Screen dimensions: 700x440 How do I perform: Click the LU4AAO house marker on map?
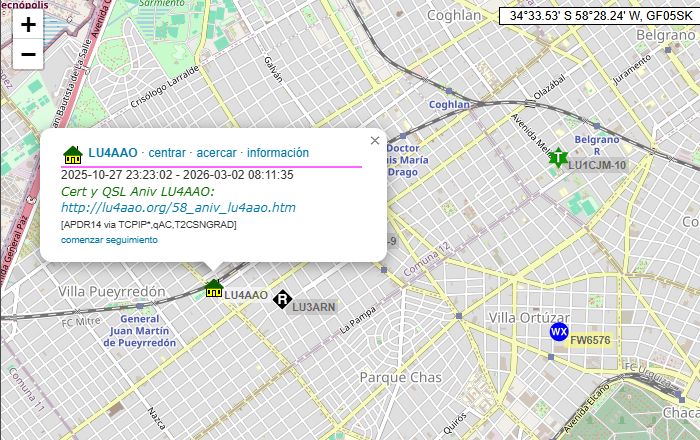213,289
